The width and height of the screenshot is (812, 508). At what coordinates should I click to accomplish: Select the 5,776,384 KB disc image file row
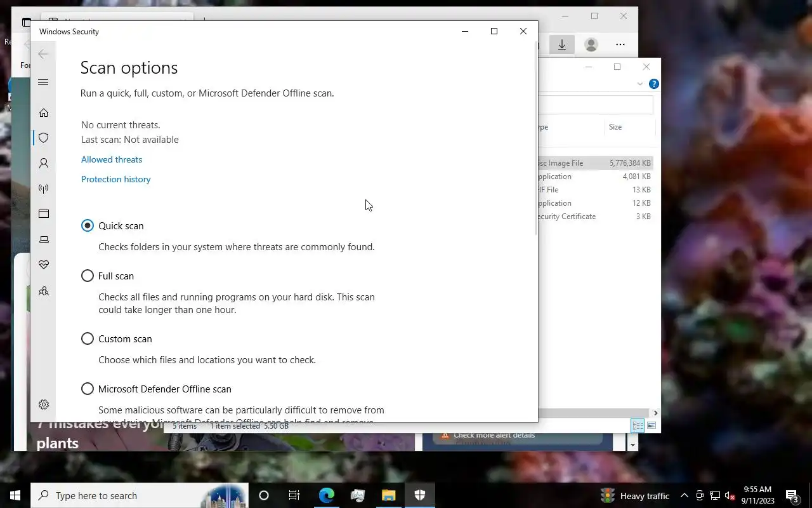595,163
